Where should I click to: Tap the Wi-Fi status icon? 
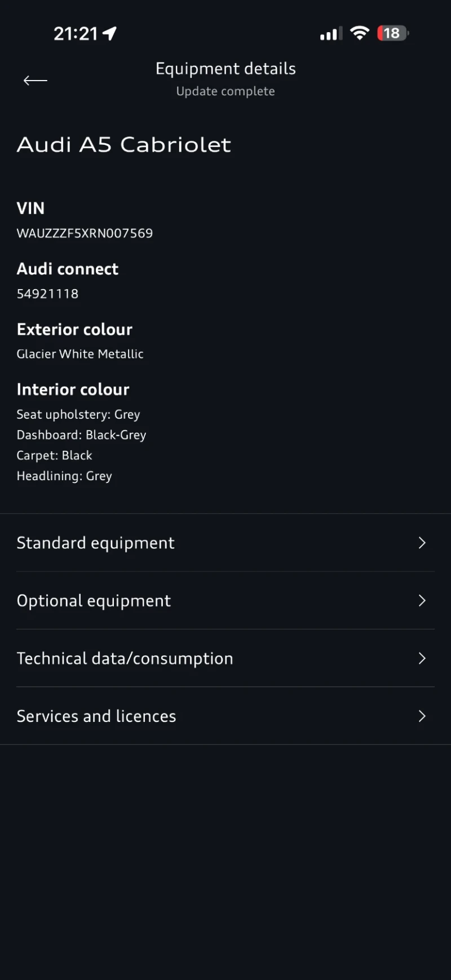tap(359, 33)
